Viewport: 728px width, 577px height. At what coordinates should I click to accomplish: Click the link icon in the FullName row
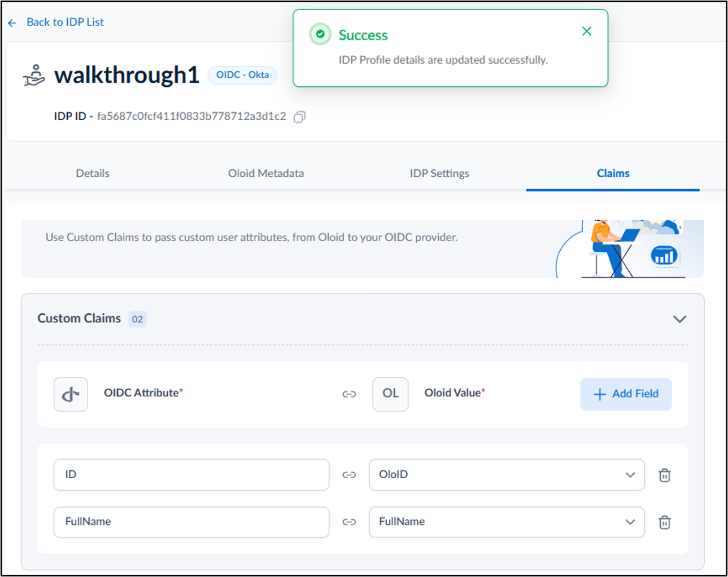(349, 522)
